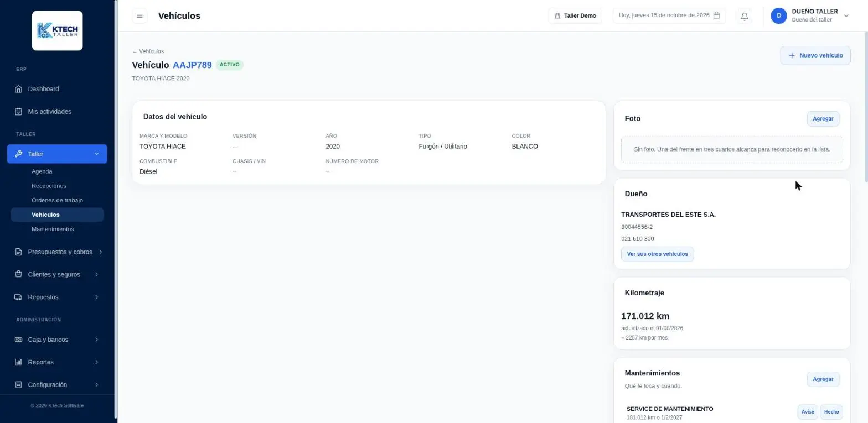Click the KTech Taller logo
Image resolution: width=868 pixels, height=423 pixels.
(58, 30)
